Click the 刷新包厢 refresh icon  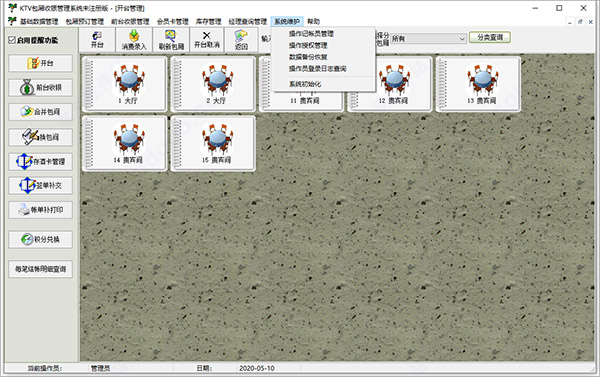click(171, 39)
